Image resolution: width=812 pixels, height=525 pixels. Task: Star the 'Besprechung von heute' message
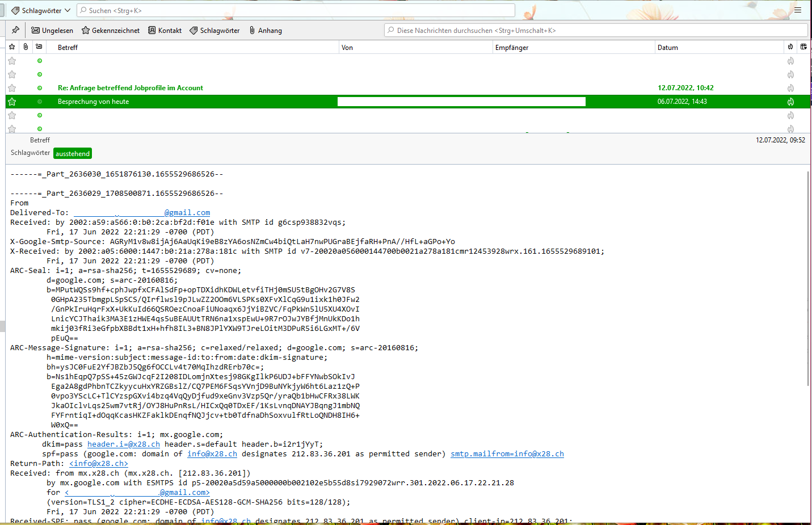click(12, 102)
